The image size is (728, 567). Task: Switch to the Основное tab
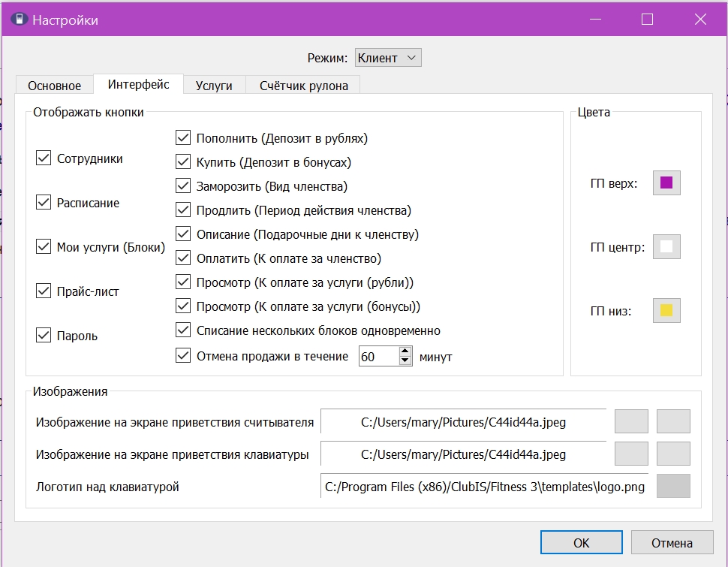tap(54, 86)
